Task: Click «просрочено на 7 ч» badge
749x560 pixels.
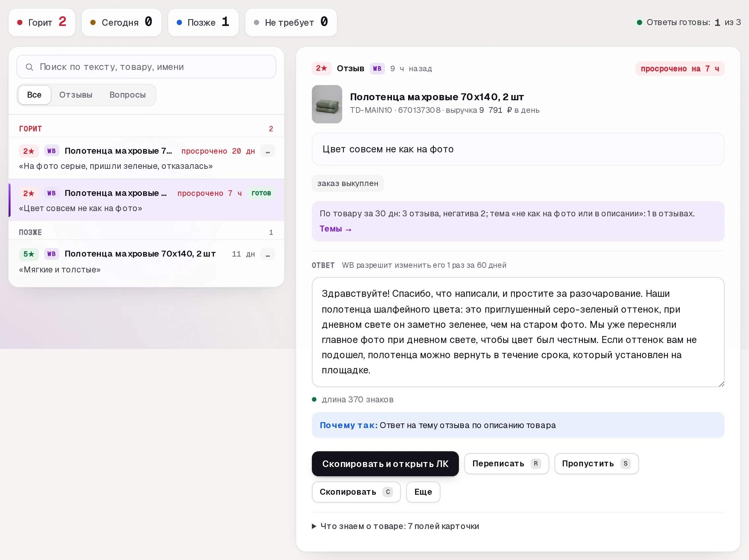Action: (679, 68)
